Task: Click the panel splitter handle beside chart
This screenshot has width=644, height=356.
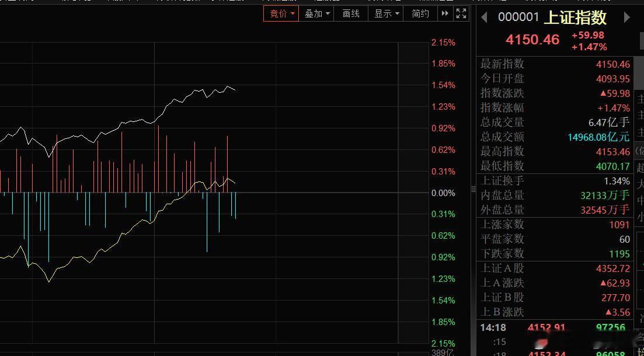Action: coord(473,189)
